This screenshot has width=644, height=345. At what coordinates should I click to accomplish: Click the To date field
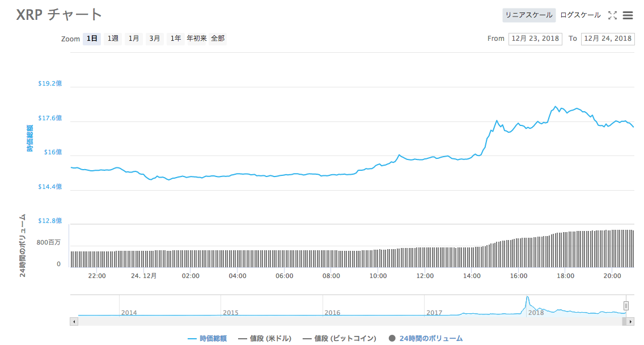pos(608,39)
